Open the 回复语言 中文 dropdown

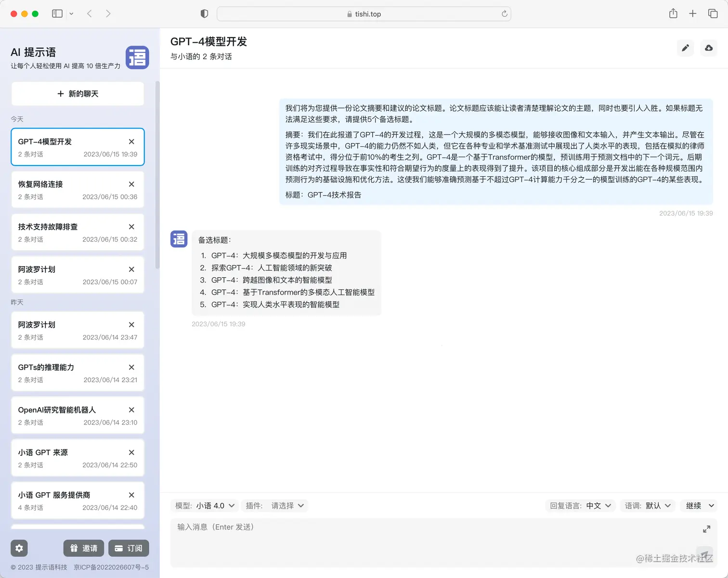(x=581, y=506)
